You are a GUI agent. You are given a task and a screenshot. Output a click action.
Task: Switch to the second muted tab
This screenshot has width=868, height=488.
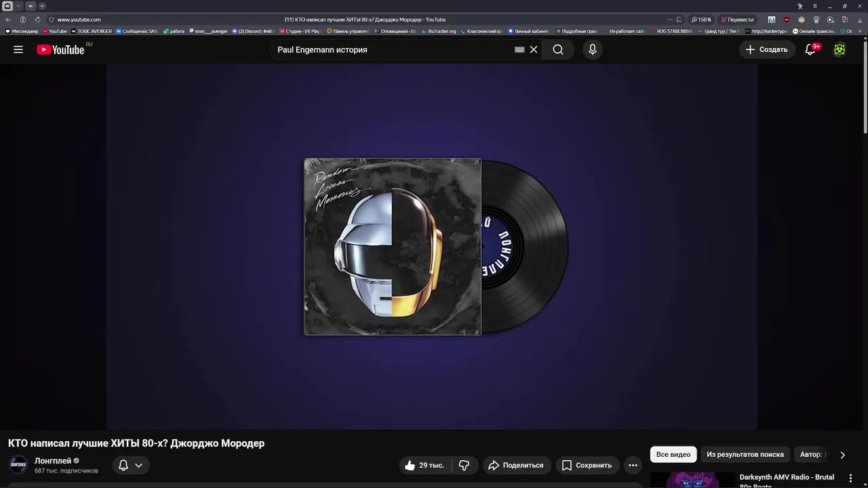tap(31, 6)
